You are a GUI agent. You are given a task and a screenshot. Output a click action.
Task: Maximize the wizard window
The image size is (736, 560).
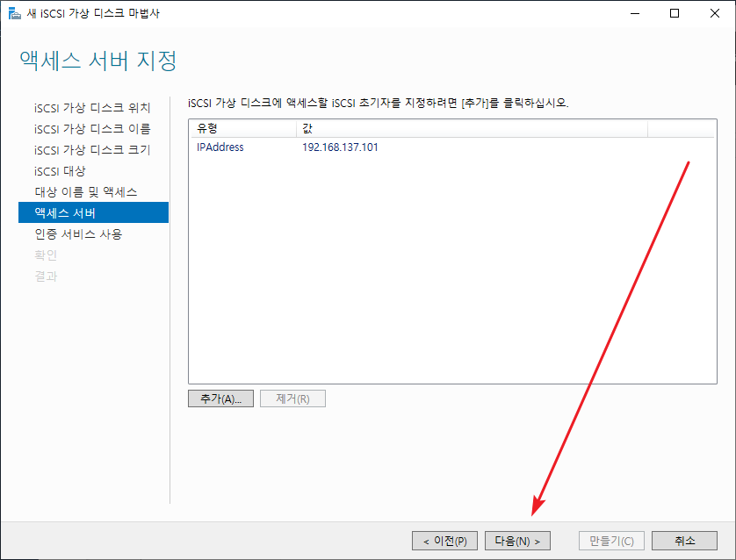click(675, 13)
